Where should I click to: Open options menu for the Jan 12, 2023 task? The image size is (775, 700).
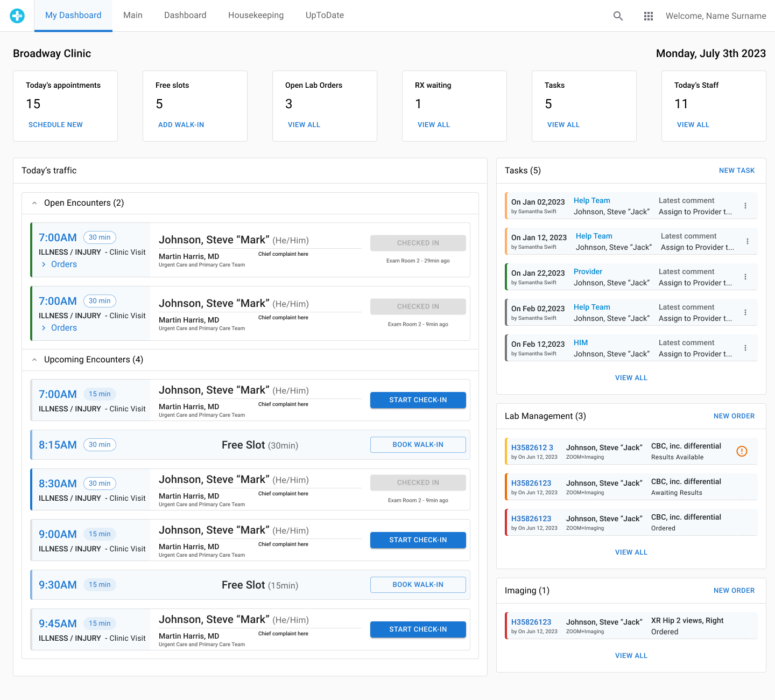tap(748, 241)
